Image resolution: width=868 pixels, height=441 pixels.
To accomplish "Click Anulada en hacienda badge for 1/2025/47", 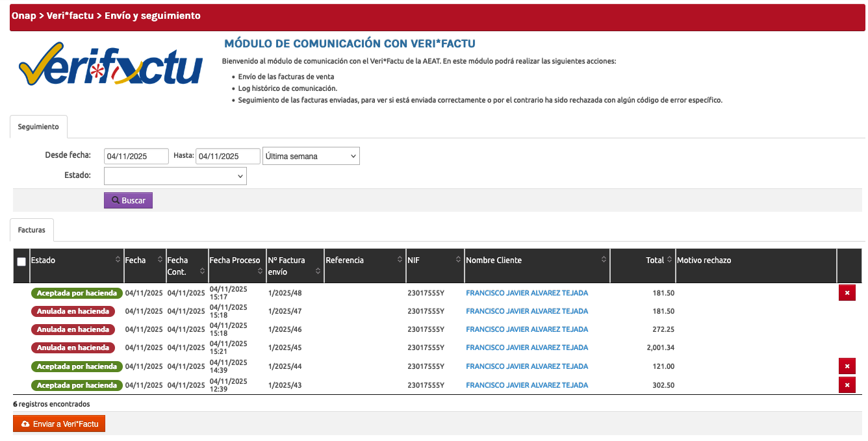I will click(73, 311).
